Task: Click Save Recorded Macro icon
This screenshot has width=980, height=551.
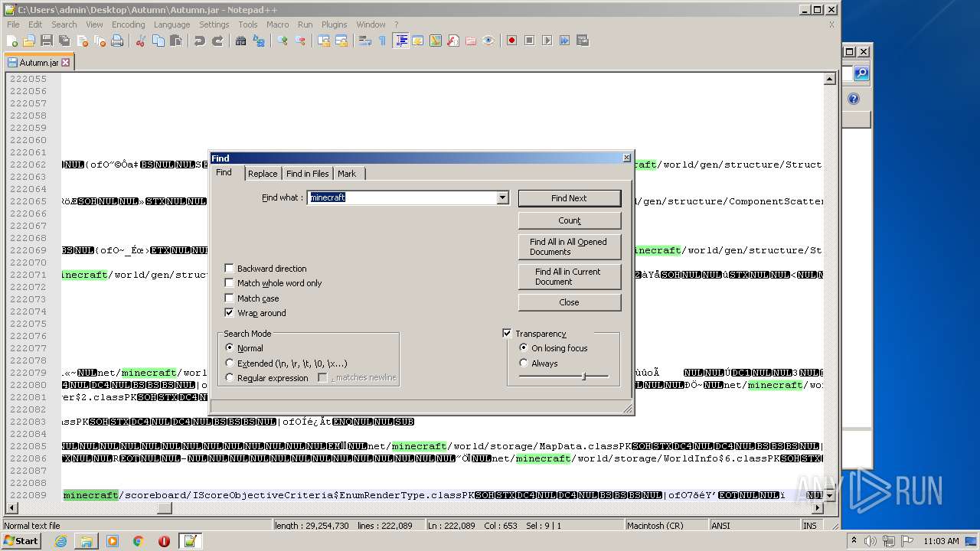Action: click(x=583, y=41)
